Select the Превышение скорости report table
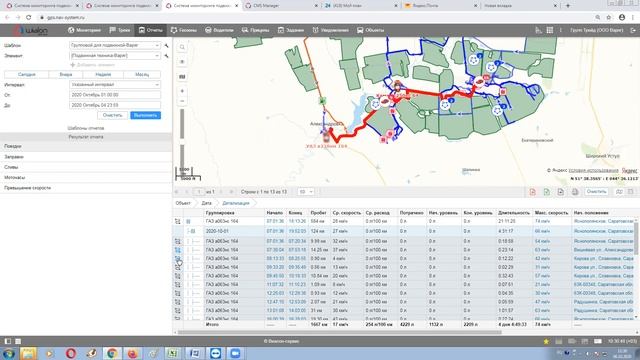 tap(86, 188)
